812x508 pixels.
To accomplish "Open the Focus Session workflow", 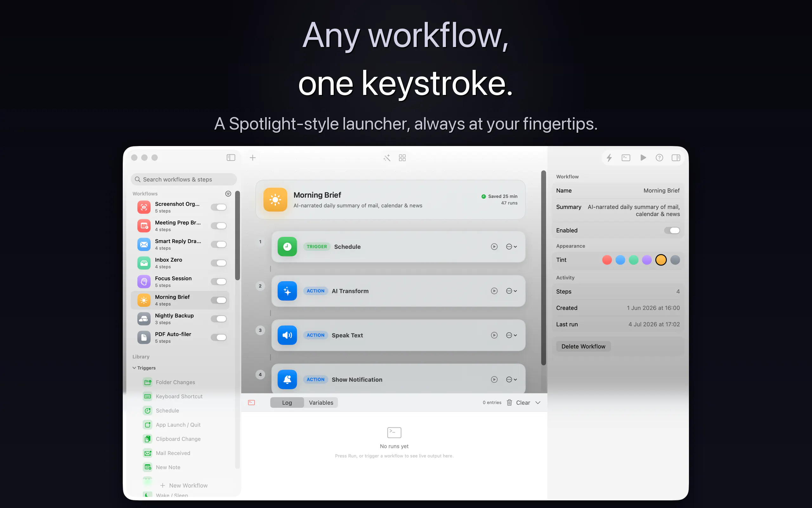I will 180,282.
